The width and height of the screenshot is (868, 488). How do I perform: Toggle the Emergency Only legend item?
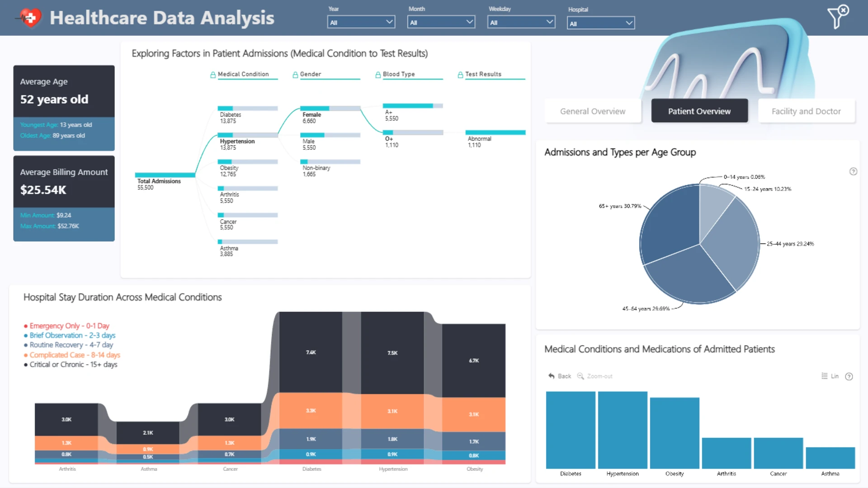(66, 326)
